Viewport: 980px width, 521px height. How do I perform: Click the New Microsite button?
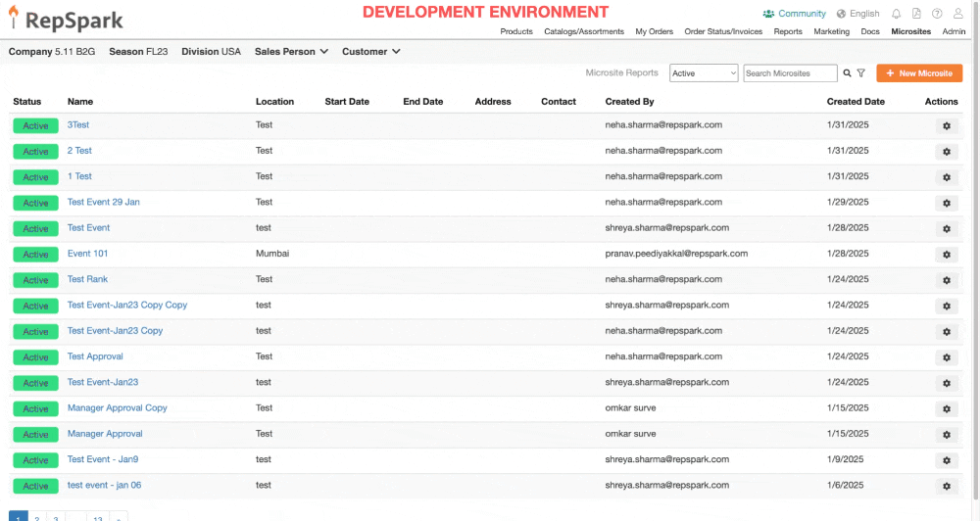[x=919, y=73]
